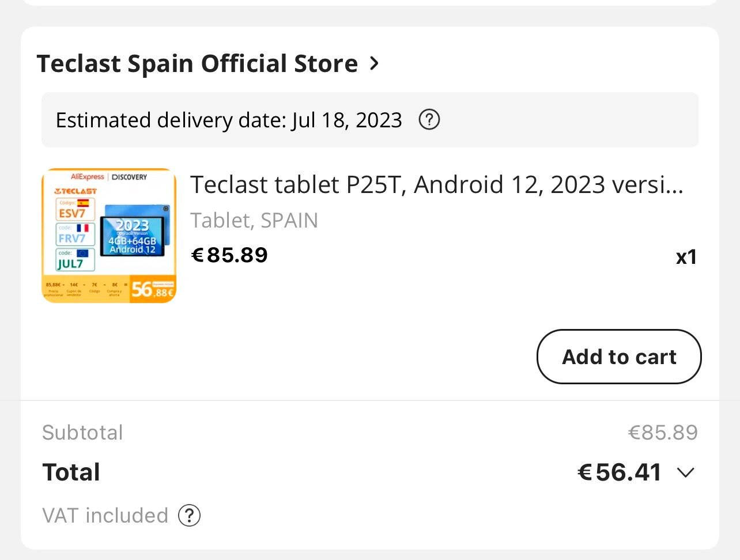Click the VAT included help icon
This screenshot has width=740, height=560.
189,516
